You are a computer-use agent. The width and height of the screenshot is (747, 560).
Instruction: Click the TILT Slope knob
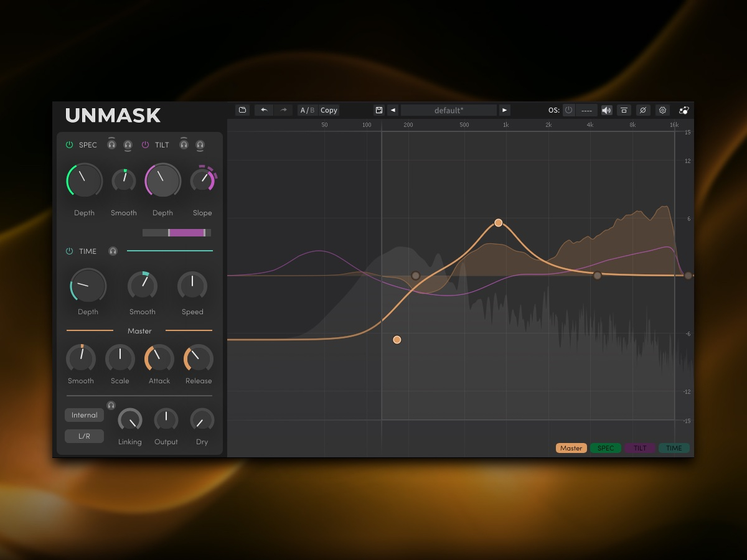pyautogui.click(x=202, y=180)
